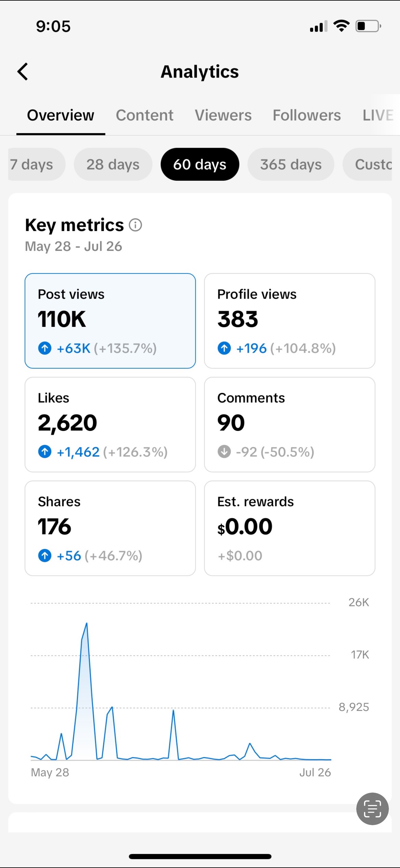
Task: Select the 28 days range chip
Action: [x=113, y=165]
